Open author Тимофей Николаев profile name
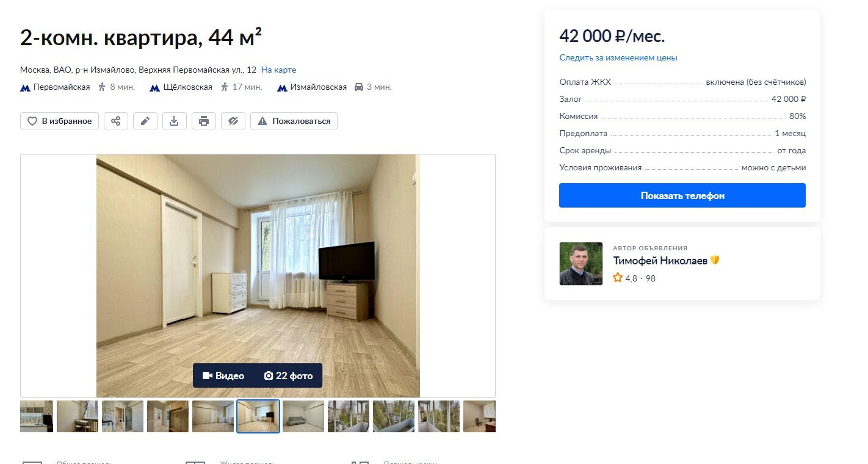868x464 pixels. pyautogui.click(x=660, y=261)
